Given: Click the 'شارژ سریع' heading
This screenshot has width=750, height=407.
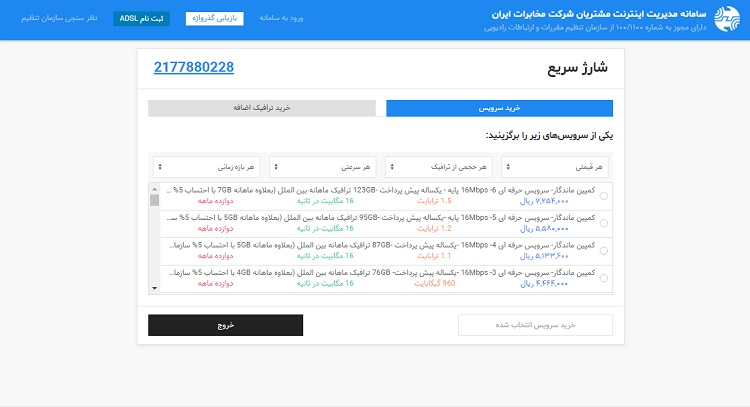Looking at the screenshot, I should pos(577,68).
